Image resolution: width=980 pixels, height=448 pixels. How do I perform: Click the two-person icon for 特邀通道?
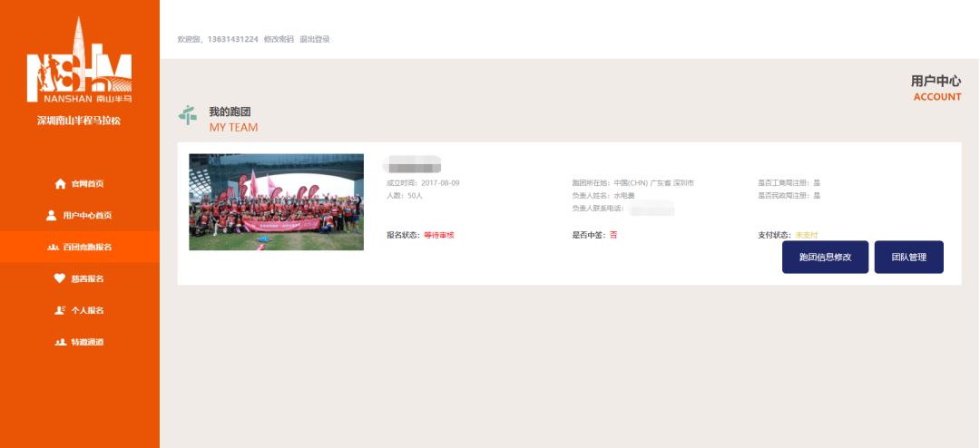point(61,342)
